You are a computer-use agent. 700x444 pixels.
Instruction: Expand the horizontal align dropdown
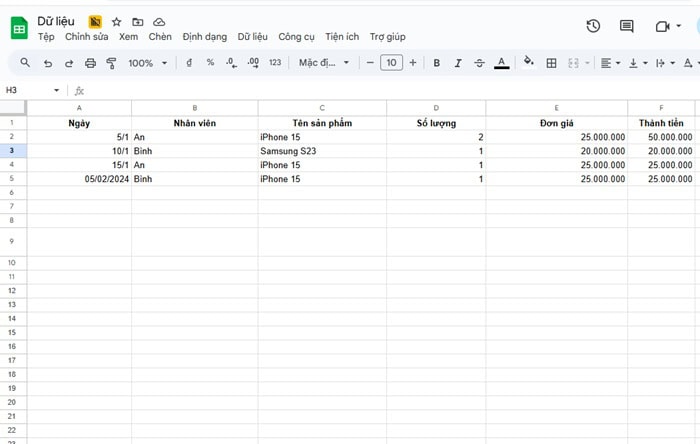[609, 63]
